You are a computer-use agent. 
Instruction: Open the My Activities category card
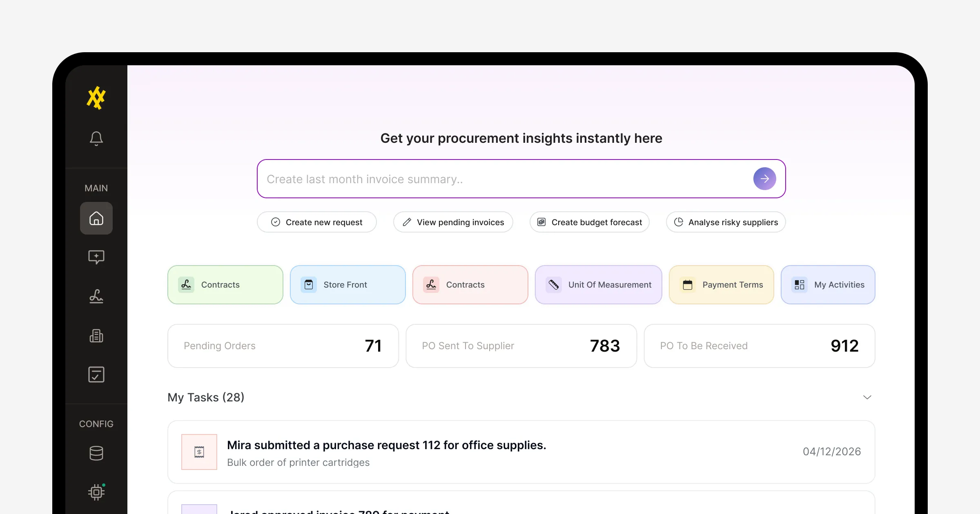click(828, 285)
